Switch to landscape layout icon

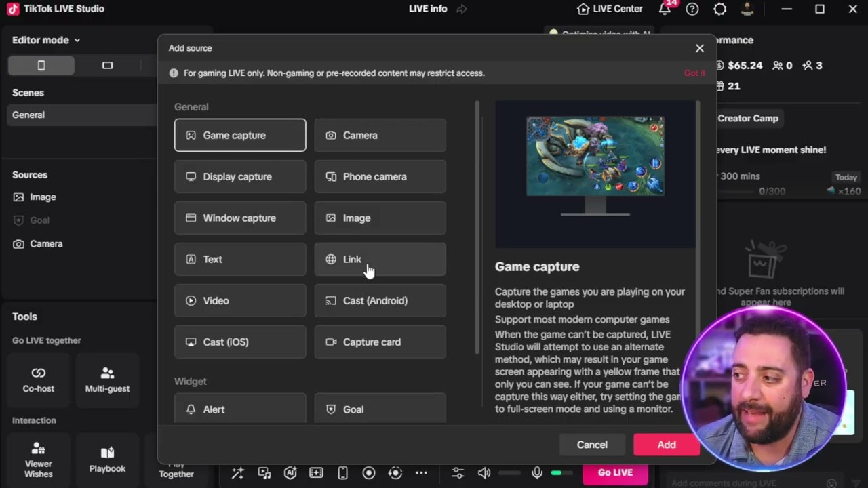pos(107,65)
